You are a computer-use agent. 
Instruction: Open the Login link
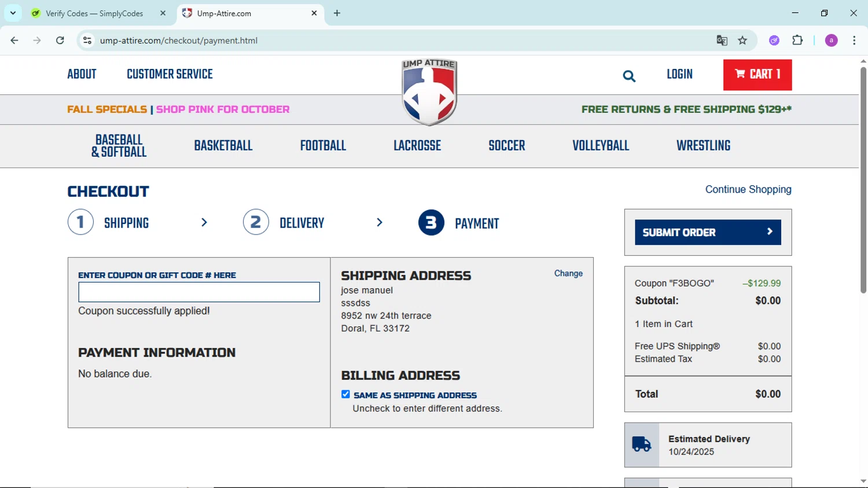pyautogui.click(x=679, y=75)
